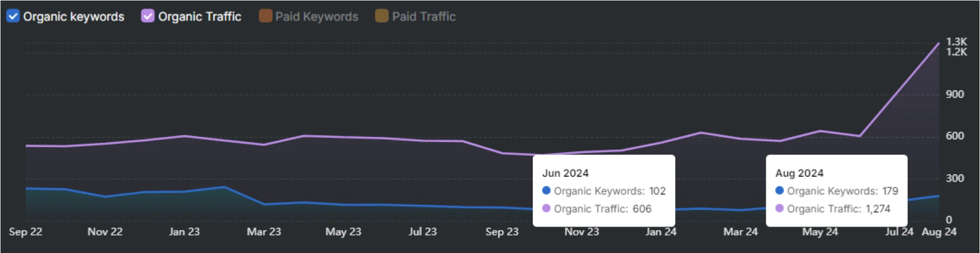Select the Aug 24 x-axis label
Image resolution: width=980 pixels, height=253 pixels.
[x=939, y=232]
